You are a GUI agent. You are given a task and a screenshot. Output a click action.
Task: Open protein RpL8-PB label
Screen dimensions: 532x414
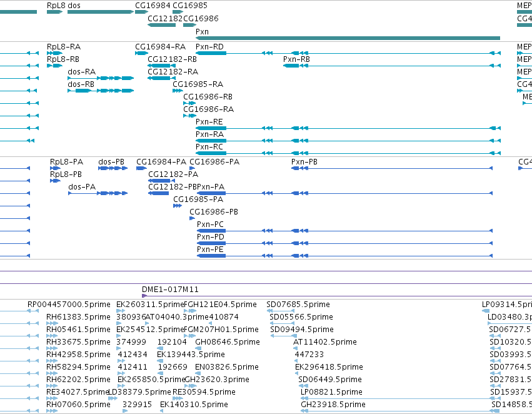pos(66,174)
